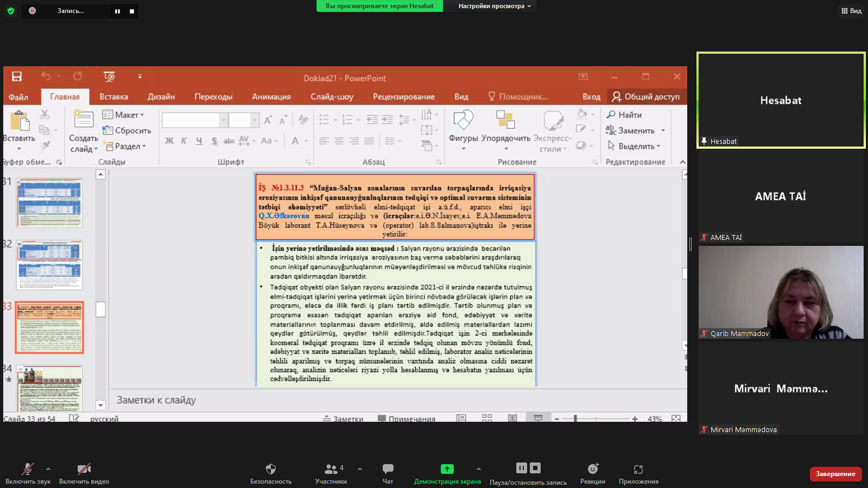
Task: Click the Shapes (Фигуры) gallery icon
Action: click(463, 121)
